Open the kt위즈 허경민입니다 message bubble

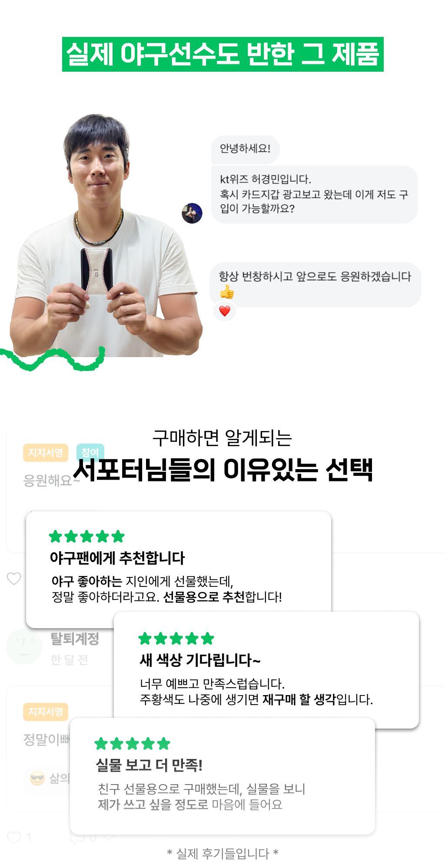pos(314,194)
